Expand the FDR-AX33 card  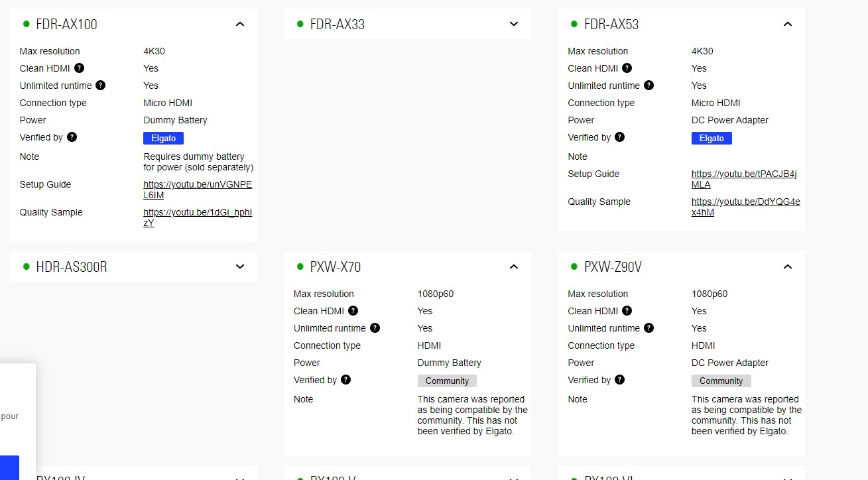point(514,25)
